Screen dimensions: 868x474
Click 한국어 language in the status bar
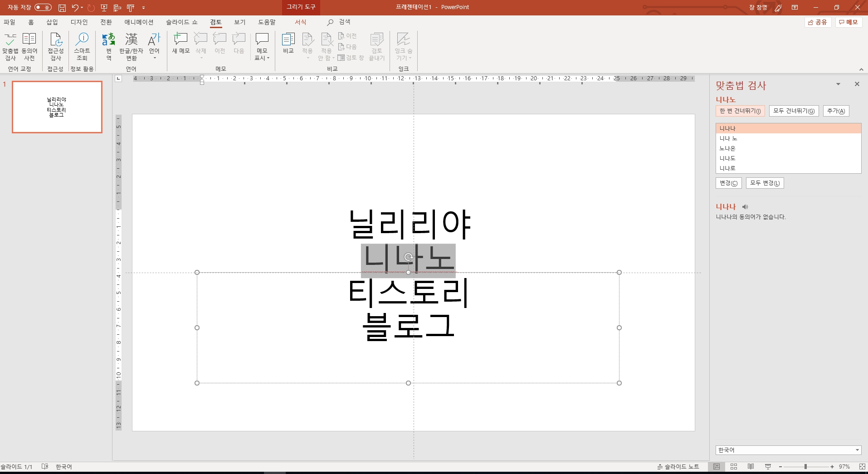point(64,467)
